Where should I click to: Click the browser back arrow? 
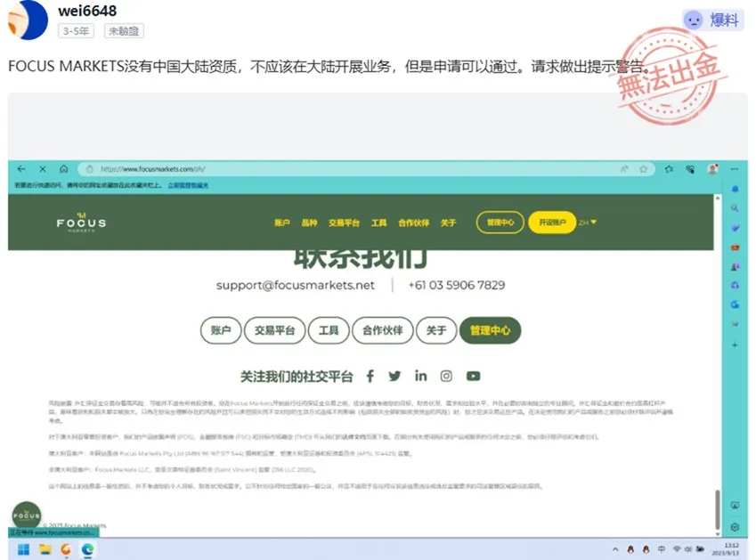(21, 168)
